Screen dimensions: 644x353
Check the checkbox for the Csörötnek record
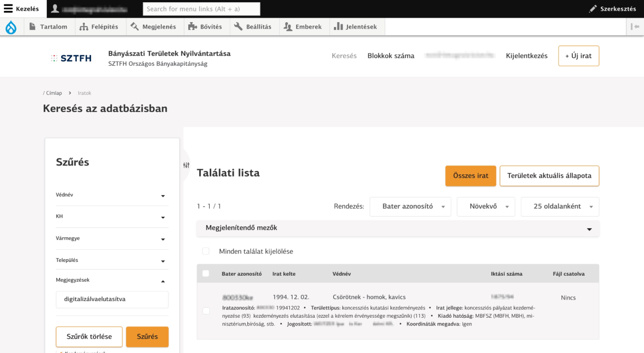click(206, 311)
